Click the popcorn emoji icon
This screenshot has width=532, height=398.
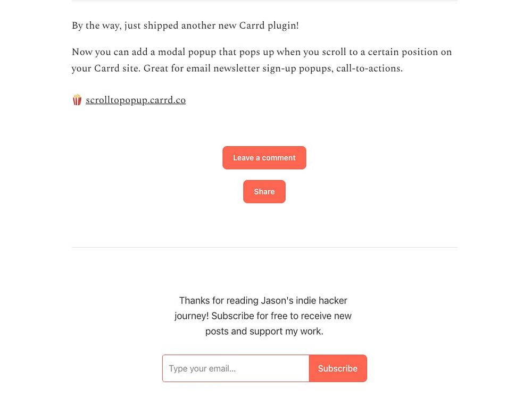tap(77, 100)
